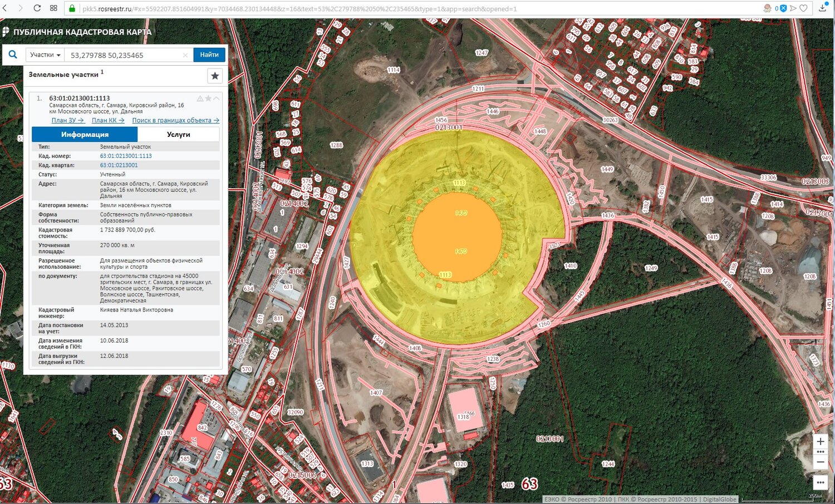Switch to the Информация tab
Screen dimensions: 835x504
pos(85,134)
